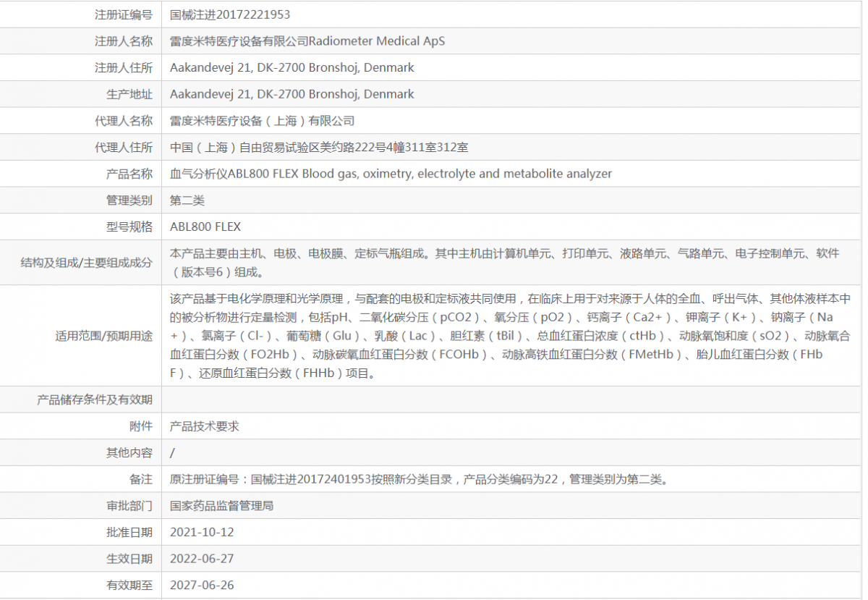Screen dimensions: 868x600
Task: Click the 注册人名称 label
Action: pos(124,41)
